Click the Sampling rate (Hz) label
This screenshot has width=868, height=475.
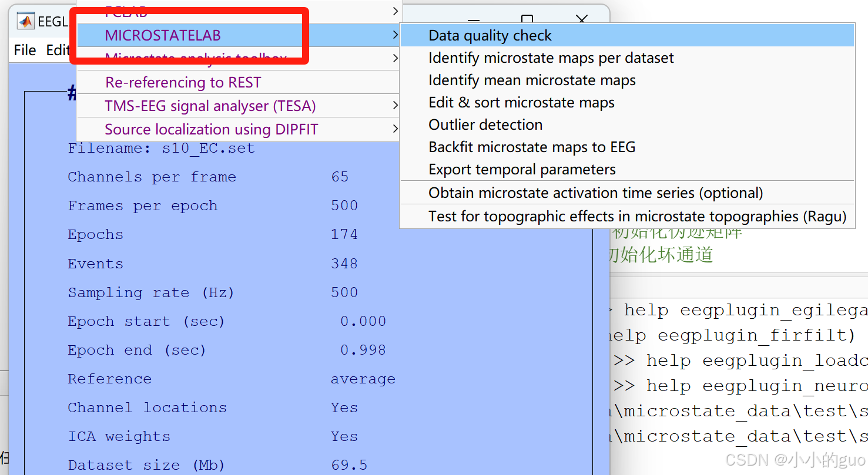pos(151,292)
